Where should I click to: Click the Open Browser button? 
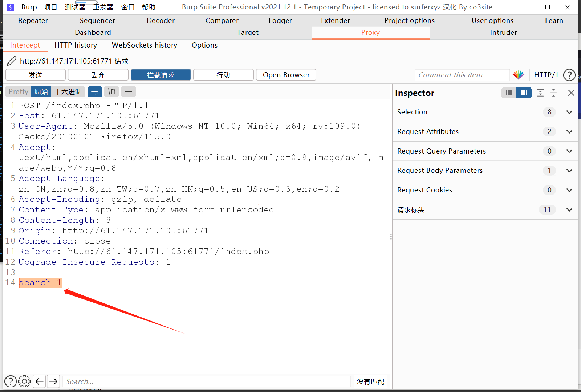[286, 75]
